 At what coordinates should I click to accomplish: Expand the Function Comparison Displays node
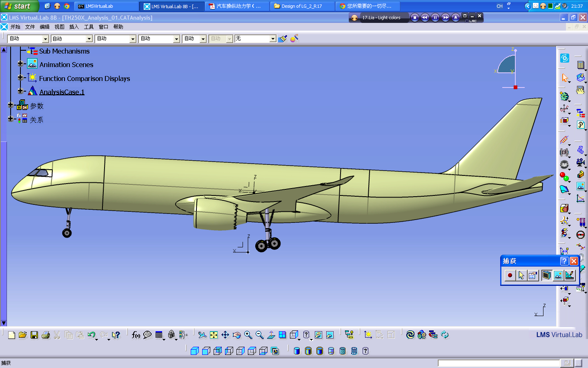coord(20,77)
